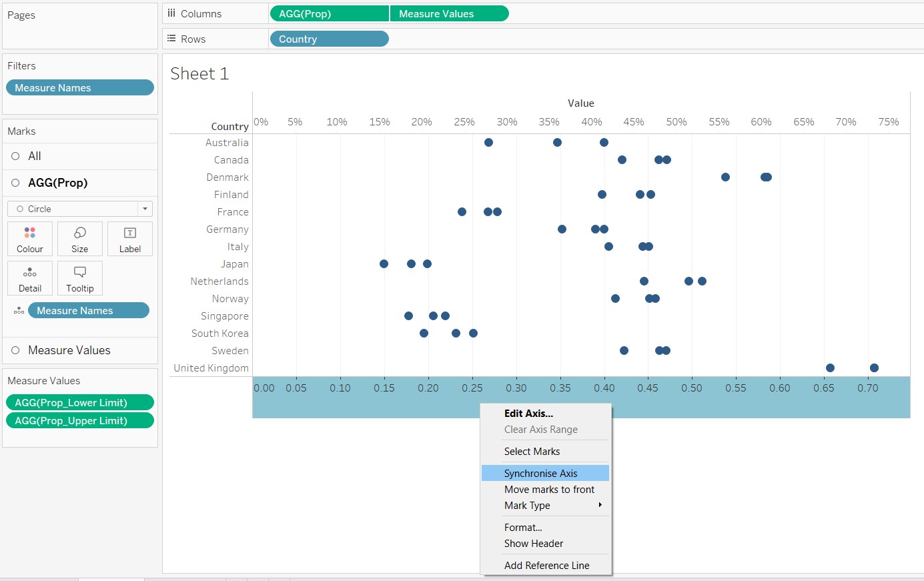Viewport: 924px width, 581px height.
Task: Select Edit Axis... in context menu
Action: (528, 414)
